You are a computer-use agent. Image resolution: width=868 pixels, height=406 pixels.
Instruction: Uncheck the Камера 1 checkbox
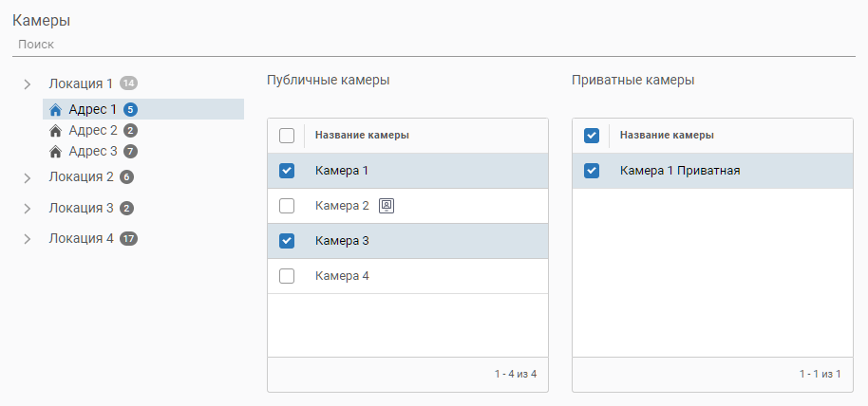pos(287,171)
